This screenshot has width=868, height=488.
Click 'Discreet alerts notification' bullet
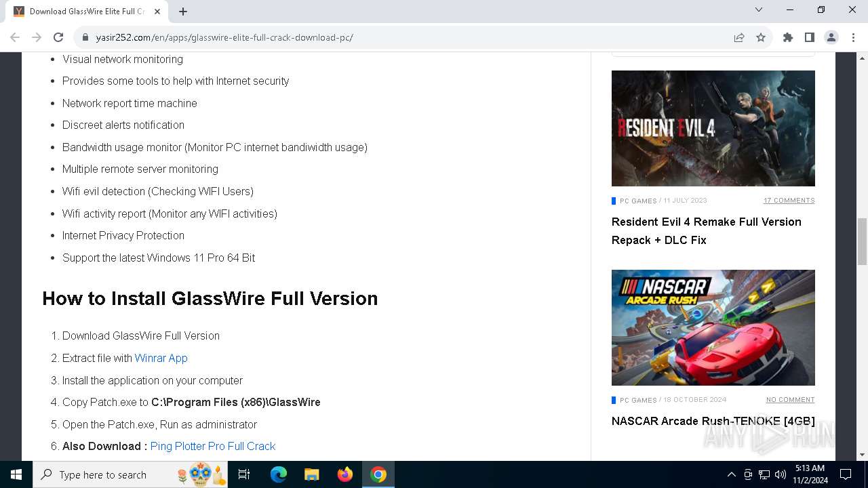pos(123,125)
